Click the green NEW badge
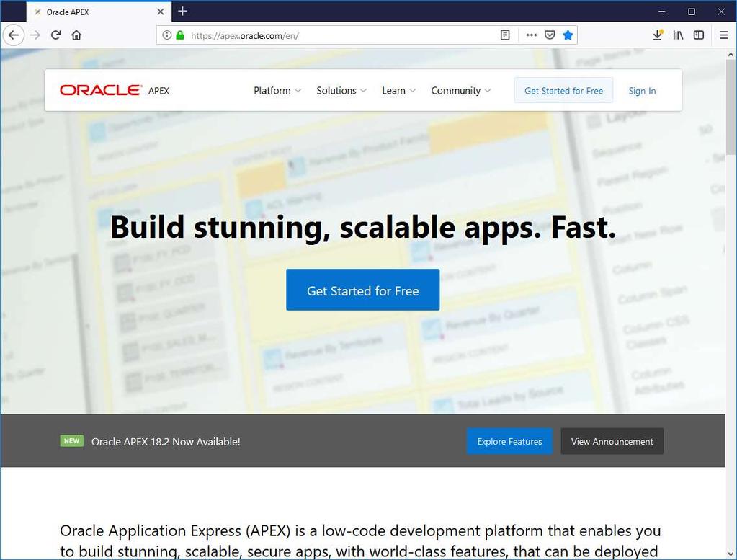 71,440
